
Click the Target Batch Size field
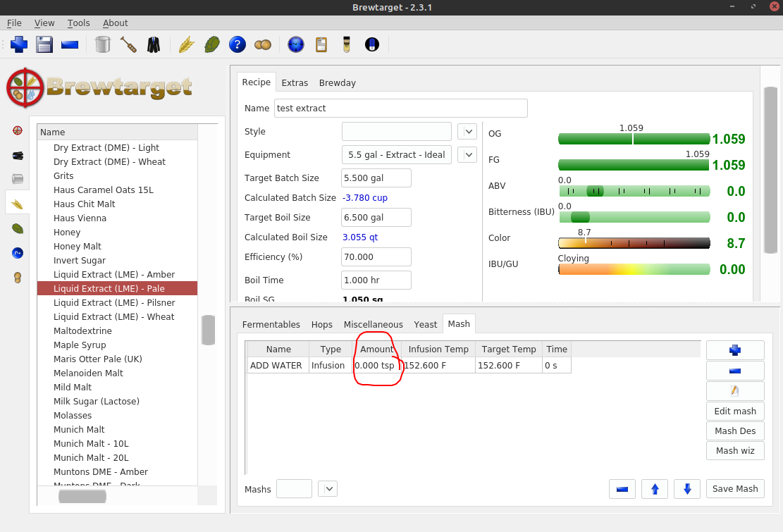[x=376, y=178]
